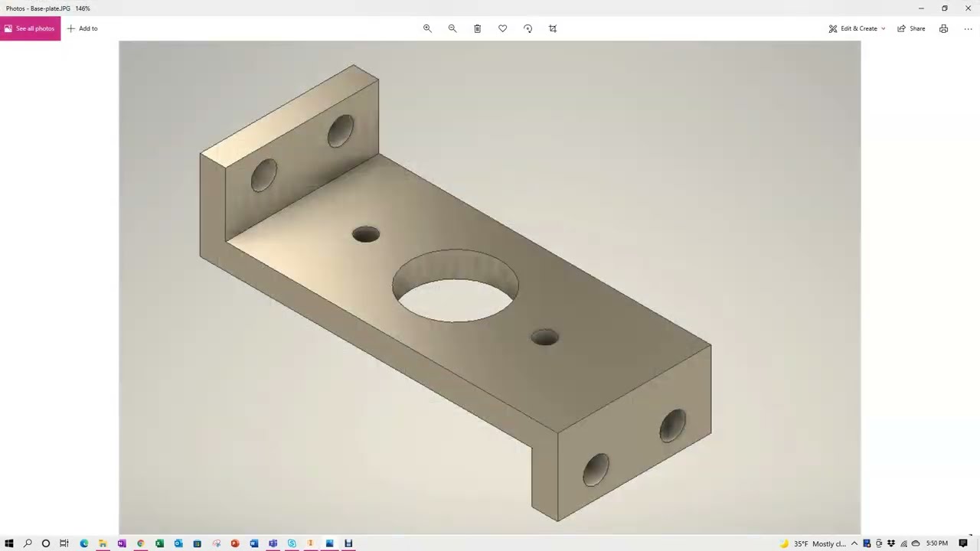The width and height of the screenshot is (980, 551).
Task: Click the Base-plate photo image
Action: tap(490, 287)
